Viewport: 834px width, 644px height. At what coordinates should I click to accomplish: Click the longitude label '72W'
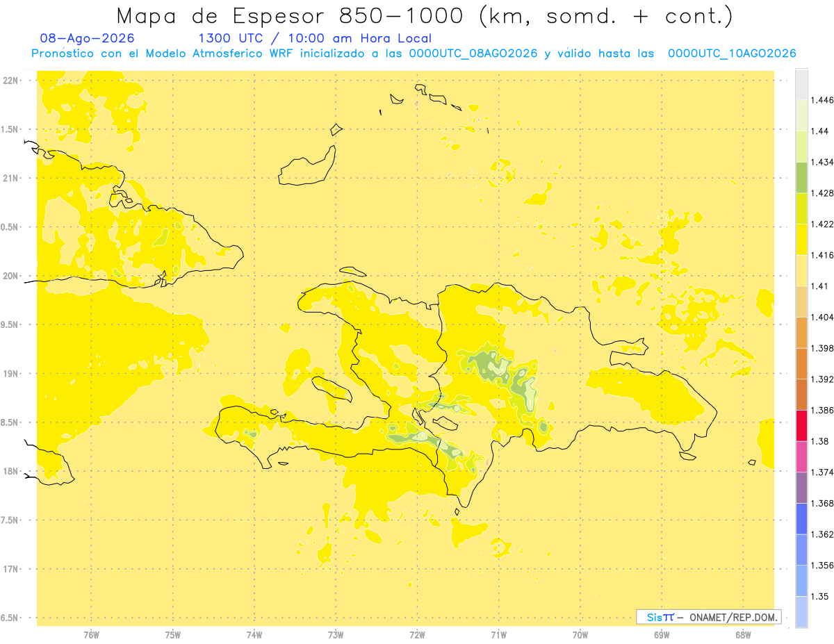[x=418, y=634]
